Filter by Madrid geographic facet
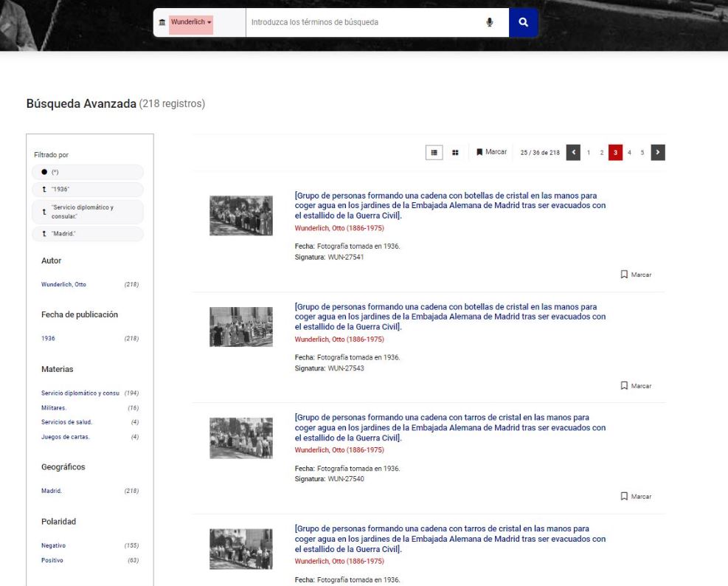The width and height of the screenshot is (728, 586). [x=52, y=491]
